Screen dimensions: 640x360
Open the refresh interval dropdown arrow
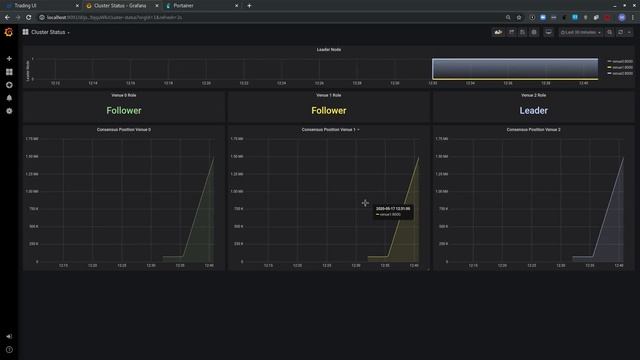point(629,32)
